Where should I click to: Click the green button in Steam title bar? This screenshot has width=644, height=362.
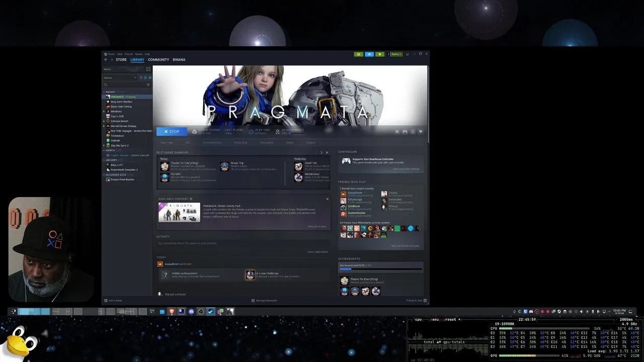(359, 54)
